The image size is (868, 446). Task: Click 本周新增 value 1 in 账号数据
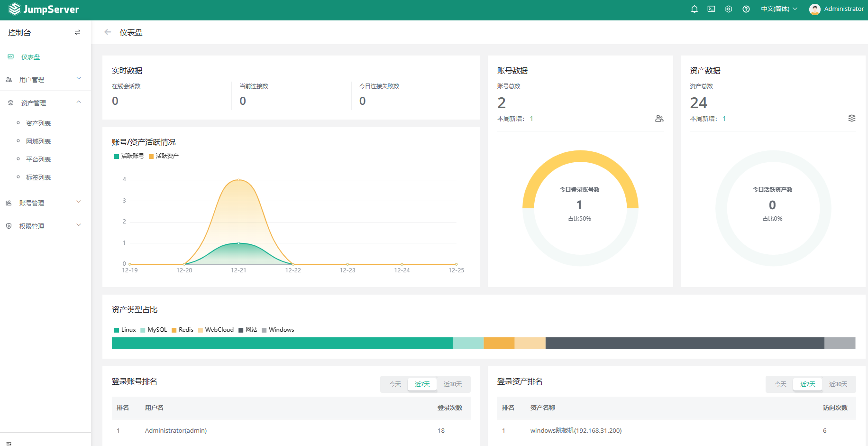[531, 119]
